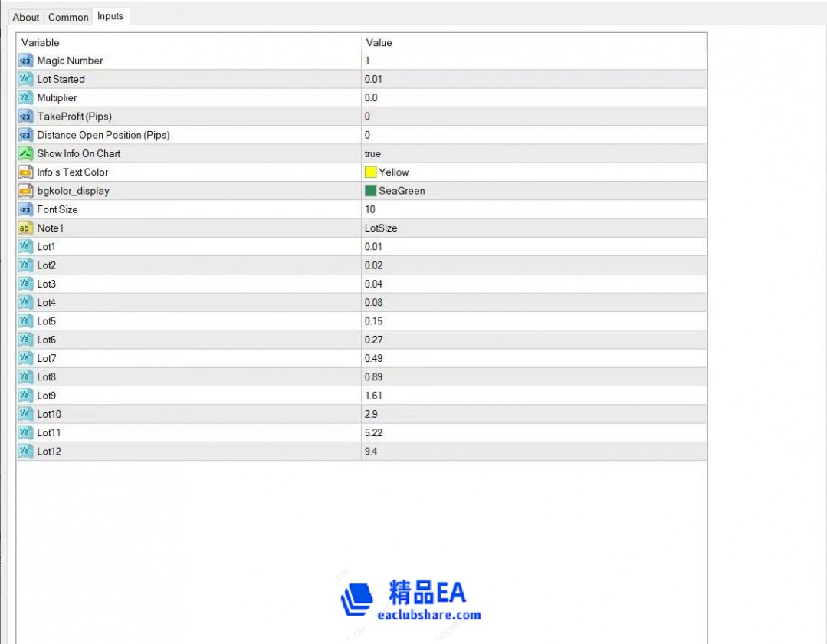The height and width of the screenshot is (644, 827).
Task: Open the Show Info On Chart true value
Action: tap(373, 153)
